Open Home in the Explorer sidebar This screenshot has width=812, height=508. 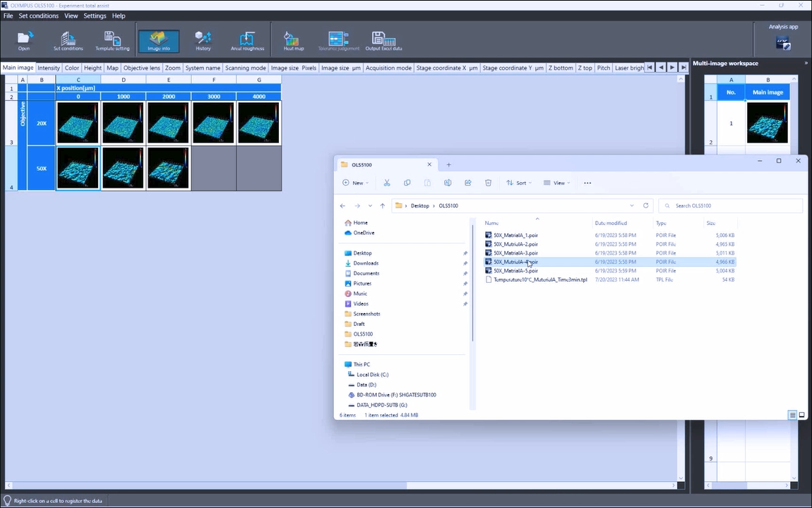coord(360,222)
